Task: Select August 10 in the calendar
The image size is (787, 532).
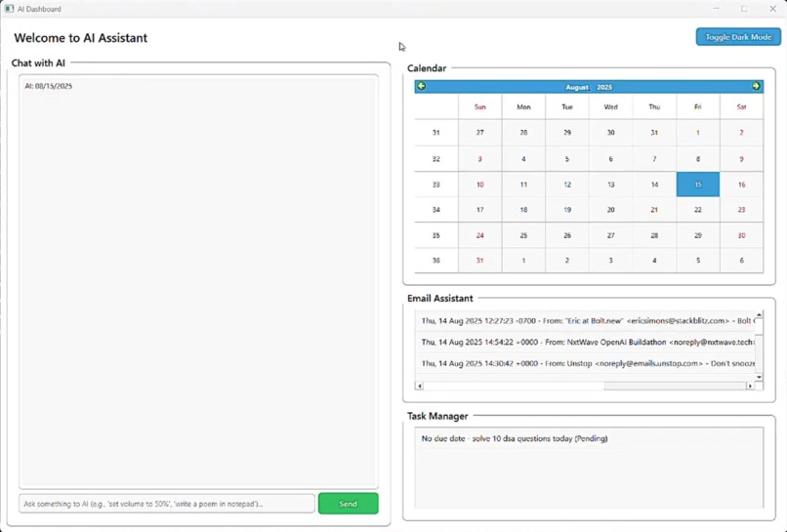Action: pos(479,184)
